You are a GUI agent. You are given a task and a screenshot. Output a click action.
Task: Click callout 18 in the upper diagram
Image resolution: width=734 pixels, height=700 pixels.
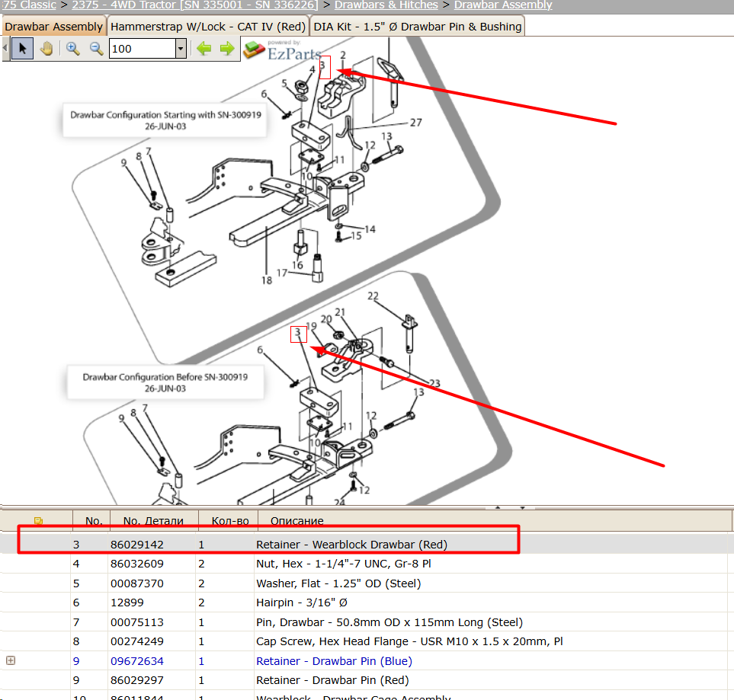click(266, 280)
